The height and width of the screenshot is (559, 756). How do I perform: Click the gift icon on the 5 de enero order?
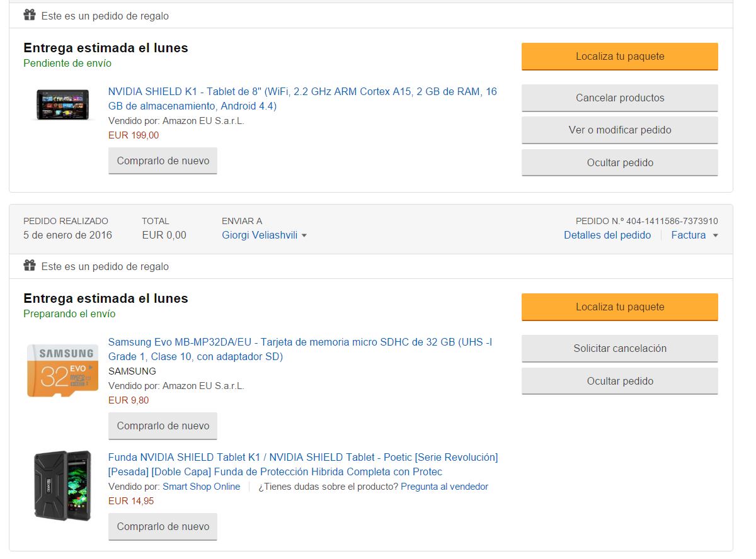tap(30, 266)
